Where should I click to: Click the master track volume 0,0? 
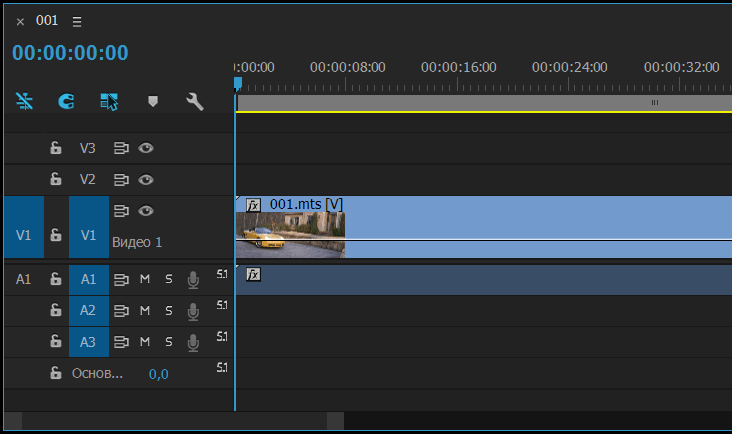158,374
